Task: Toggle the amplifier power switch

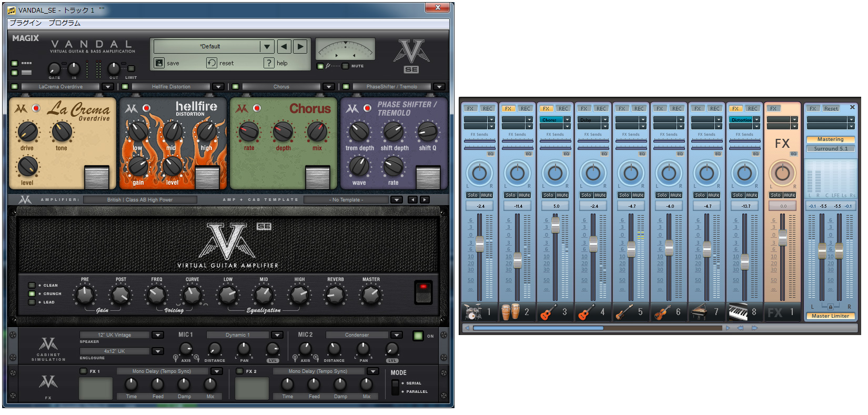Action: click(x=423, y=292)
